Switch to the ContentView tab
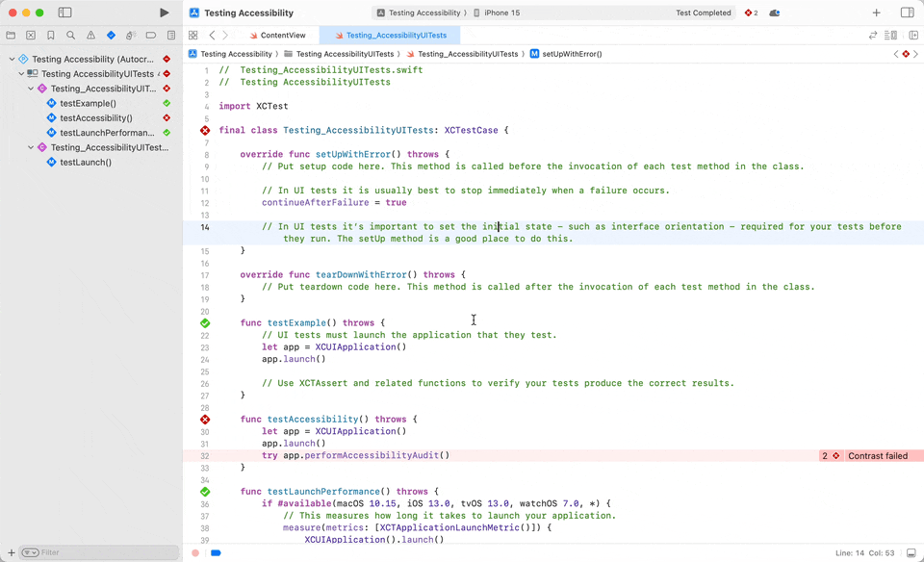The height and width of the screenshot is (562, 924). click(282, 36)
